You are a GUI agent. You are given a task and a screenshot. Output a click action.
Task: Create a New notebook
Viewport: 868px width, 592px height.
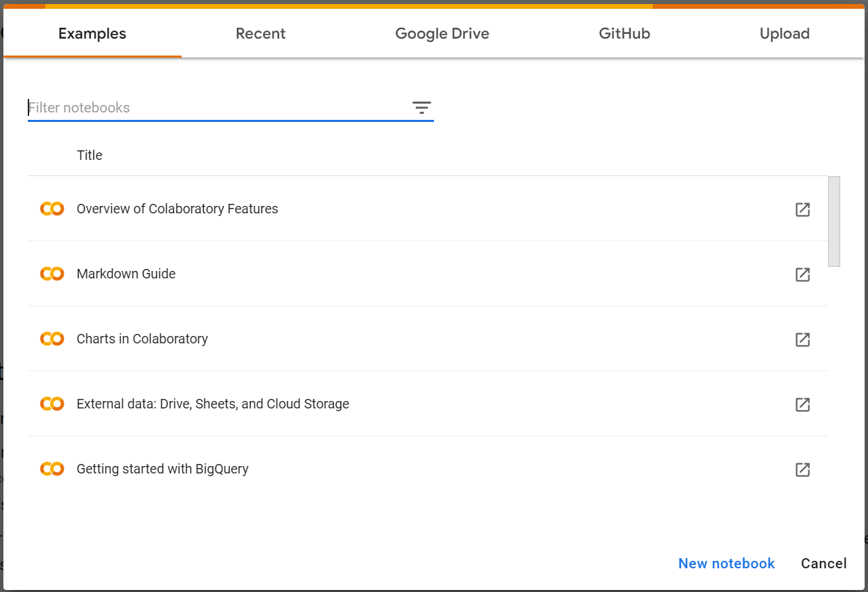(726, 564)
